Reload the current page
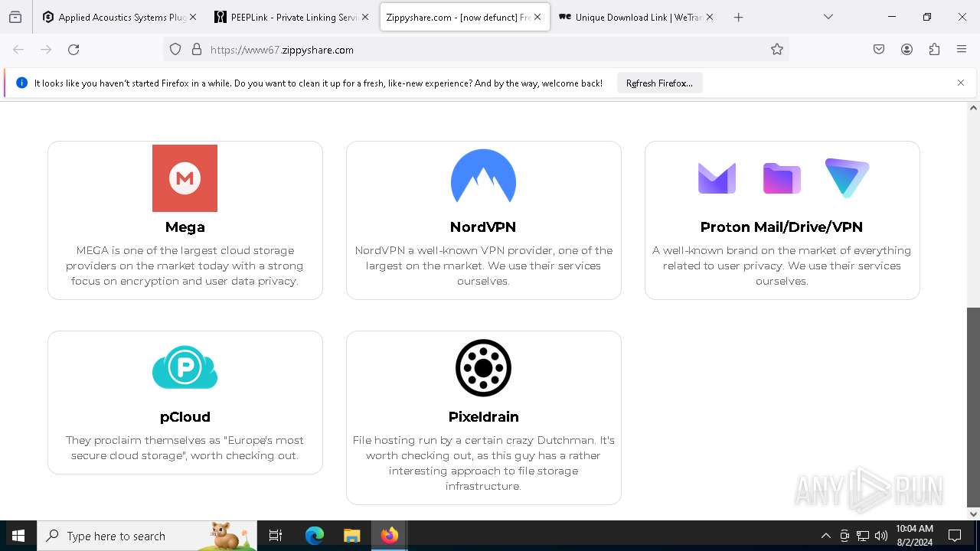The image size is (980, 551). (x=73, y=50)
